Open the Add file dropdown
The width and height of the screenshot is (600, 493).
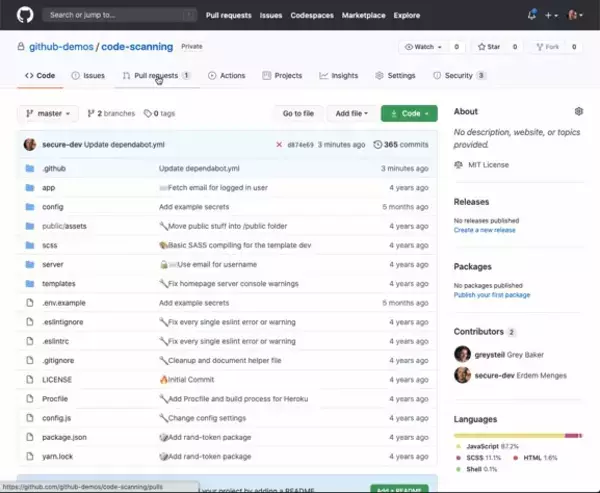click(352, 114)
